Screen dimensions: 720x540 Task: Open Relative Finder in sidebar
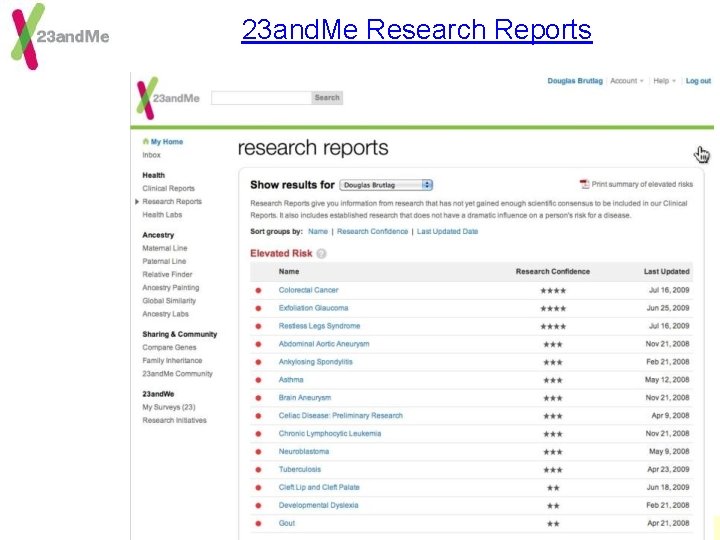[167, 275]
